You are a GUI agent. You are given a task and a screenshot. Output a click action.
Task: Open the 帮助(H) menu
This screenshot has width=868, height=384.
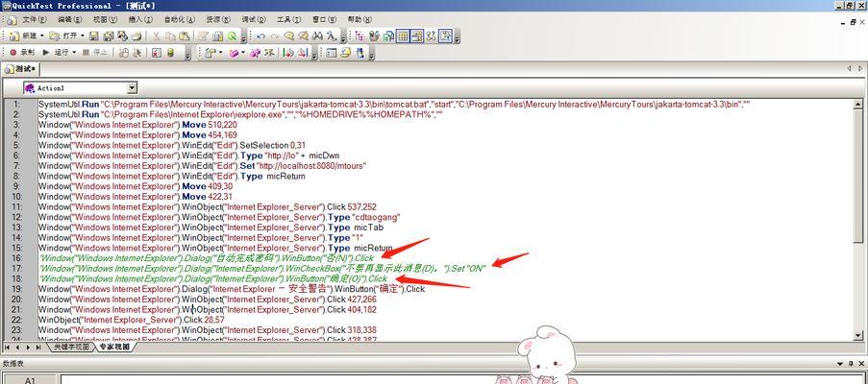[x=360, y=19]
